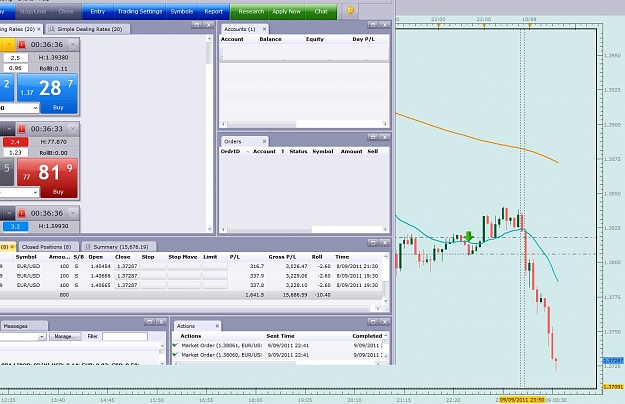Click the Status column header in Orders
This screenshot has height=404, width=625.
click(298, 151)
